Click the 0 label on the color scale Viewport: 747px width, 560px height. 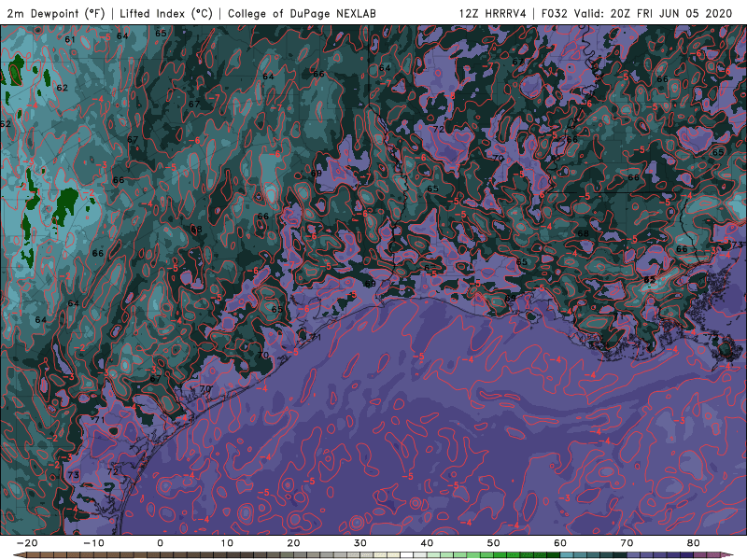(x=160, y=543)
